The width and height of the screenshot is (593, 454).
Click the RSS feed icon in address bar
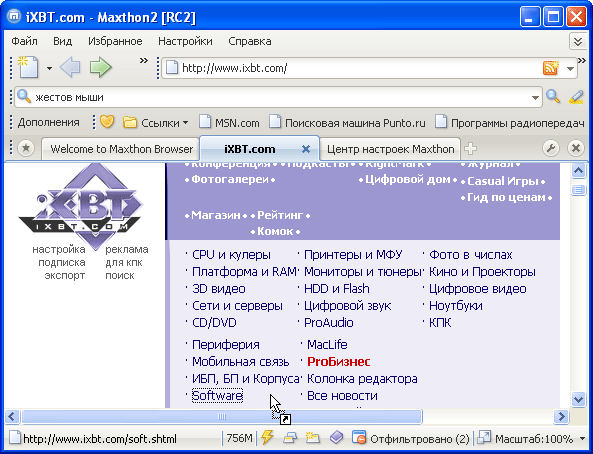551,68
